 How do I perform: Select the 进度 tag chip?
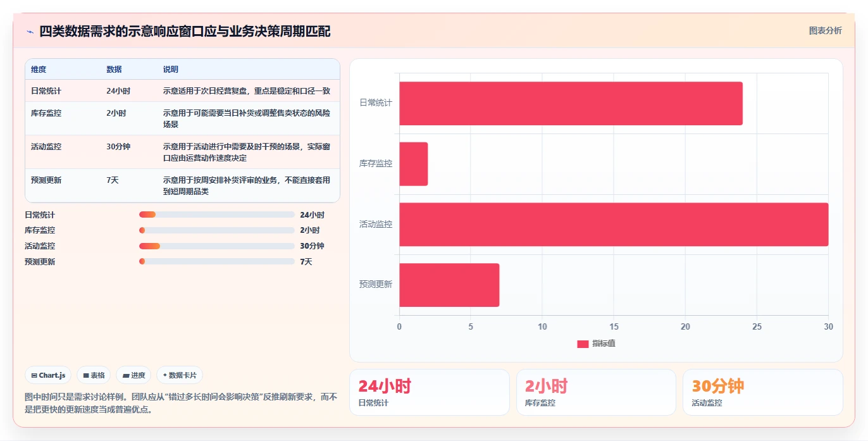pyautogui.click(x=133, y=375)
